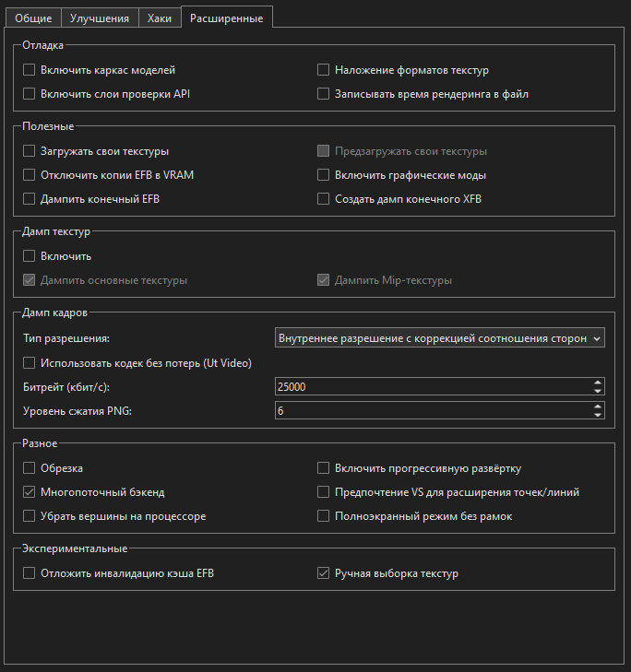Toggle Отключить копии EFB в VRAM
The image size is (631, 672).
(30, 174)
